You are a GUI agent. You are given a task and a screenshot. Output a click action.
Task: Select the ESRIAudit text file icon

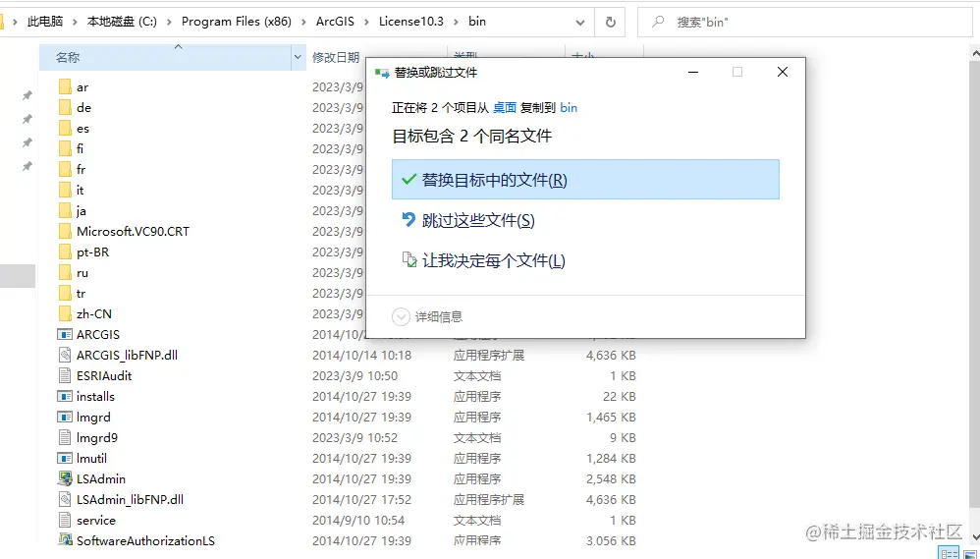65,376
